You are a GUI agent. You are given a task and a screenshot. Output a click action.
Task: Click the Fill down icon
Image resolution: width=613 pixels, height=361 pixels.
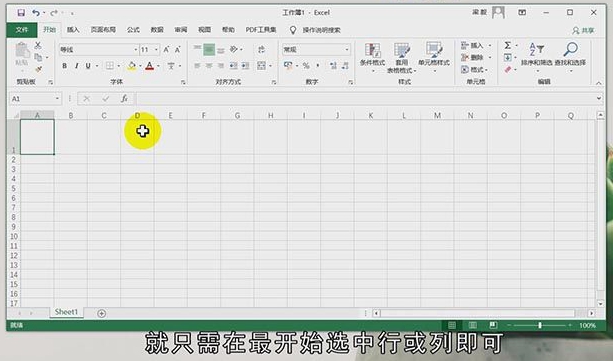pos(507,57)
